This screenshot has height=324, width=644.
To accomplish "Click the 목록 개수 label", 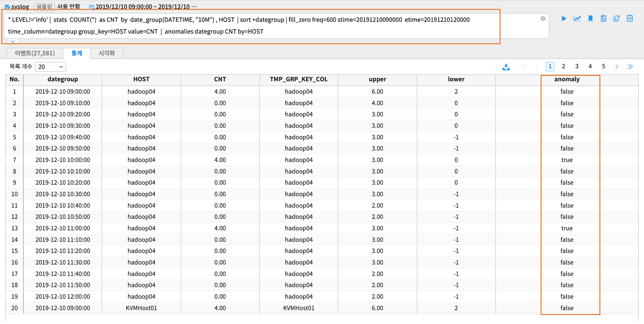I will pyautogui.click(x=20, y=66).
